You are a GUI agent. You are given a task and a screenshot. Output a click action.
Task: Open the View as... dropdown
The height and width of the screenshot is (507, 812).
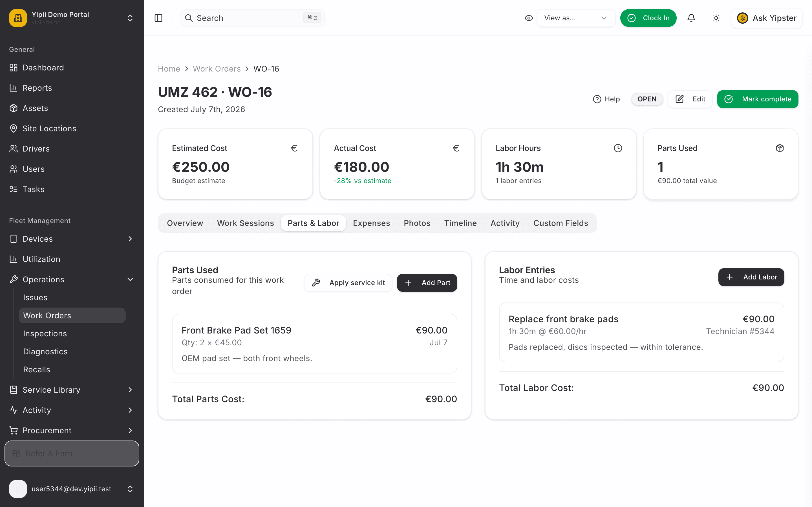coord(576,18)
